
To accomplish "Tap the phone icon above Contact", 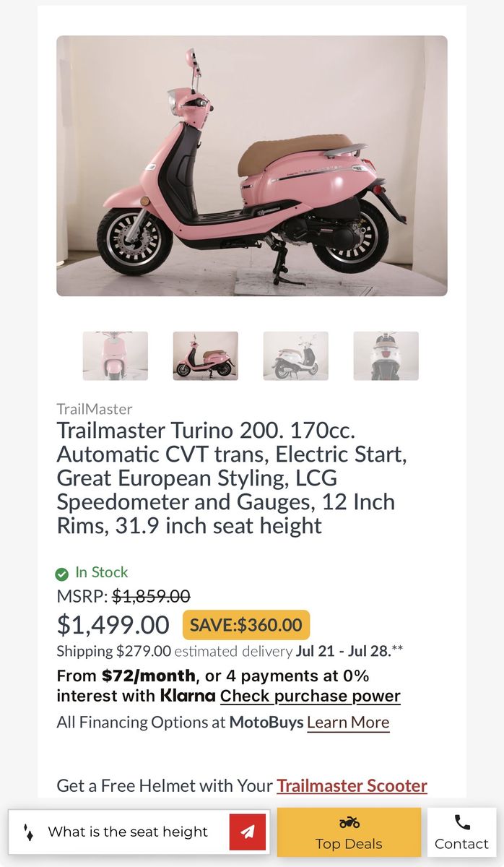I will [x=462, y=822].
